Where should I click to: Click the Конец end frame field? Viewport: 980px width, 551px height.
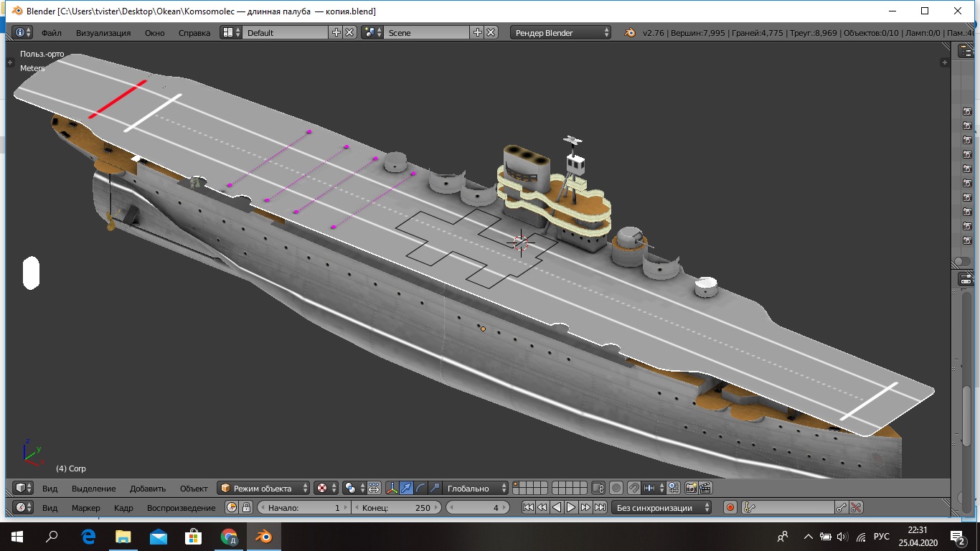396,507
